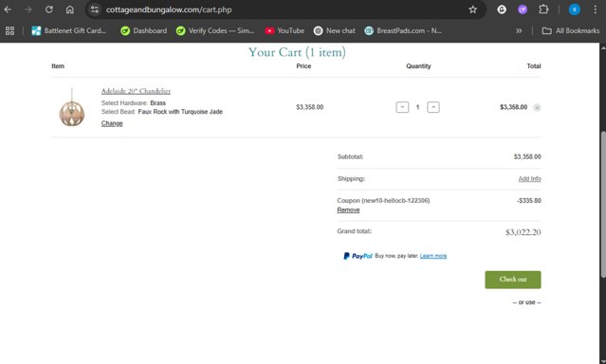The height and width of the screenshot is (364, 606).
Task: Decrease quantity with the down arrow
Action: point(402,107)
